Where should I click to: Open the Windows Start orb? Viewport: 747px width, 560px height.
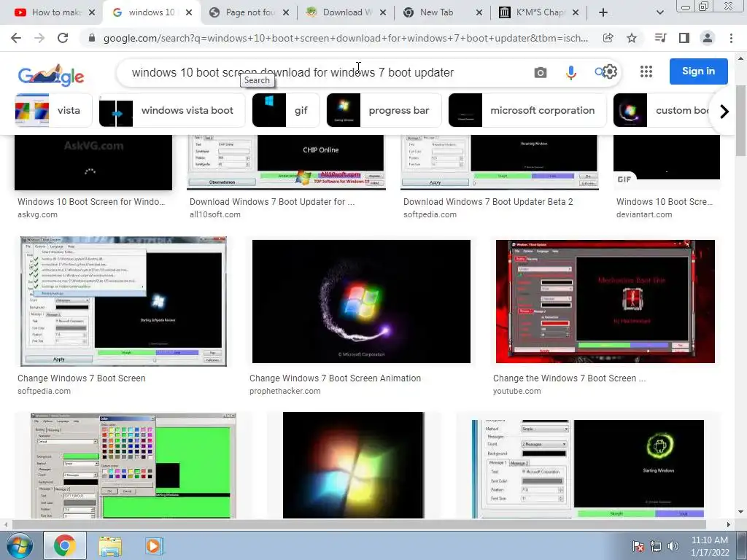tap(19, 545)
